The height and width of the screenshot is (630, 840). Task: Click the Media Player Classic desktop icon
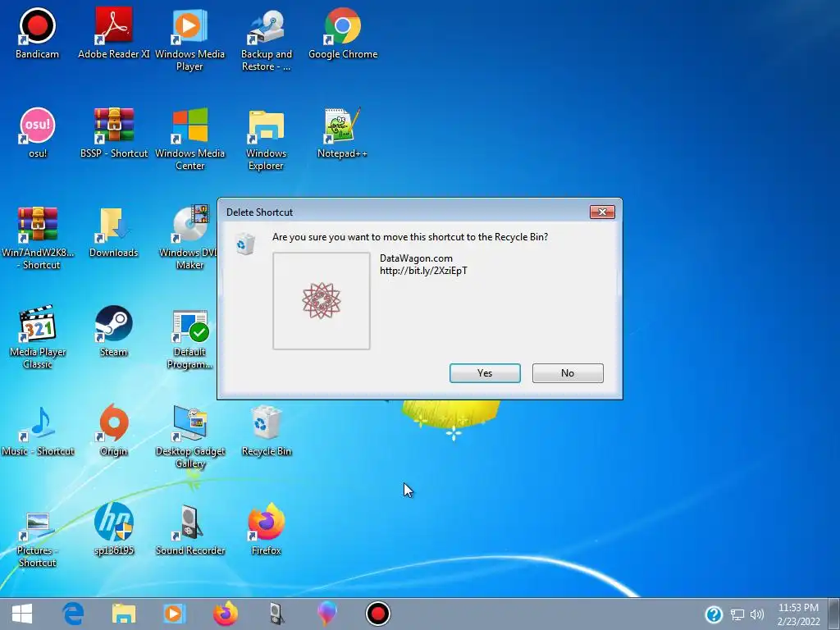(x=38, y=337)
